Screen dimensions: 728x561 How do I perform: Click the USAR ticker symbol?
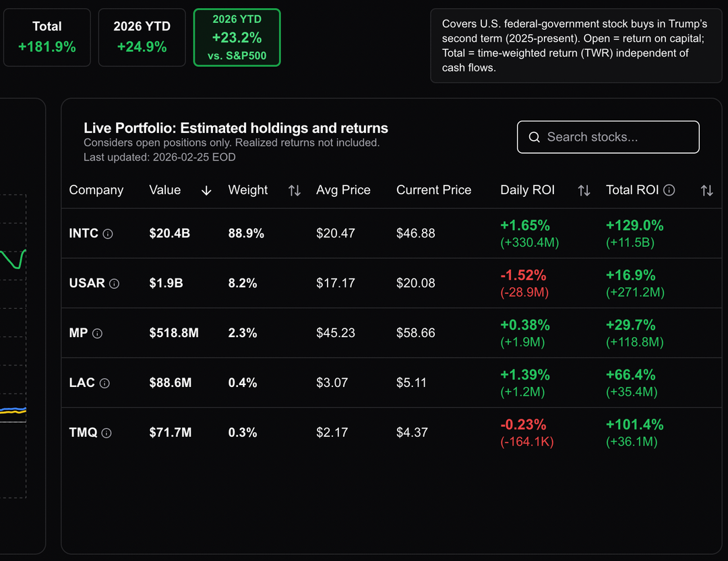87,283
